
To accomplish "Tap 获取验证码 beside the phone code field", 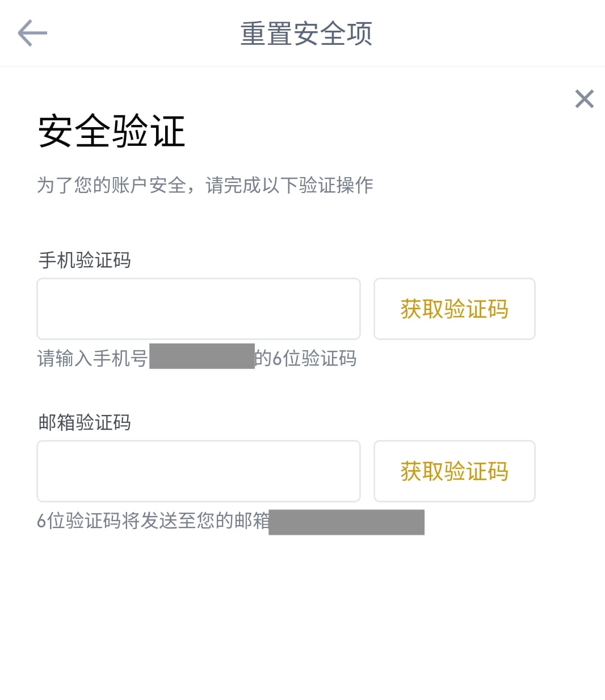I will point(455,309).
